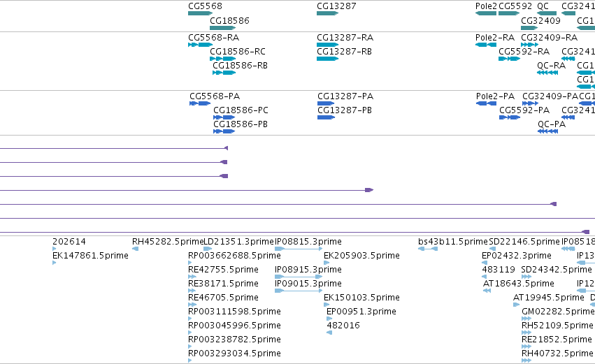Open the CG13287-PA protein label
The height and width of the screenshot is (364, 595).
click(x=345, y=96)
